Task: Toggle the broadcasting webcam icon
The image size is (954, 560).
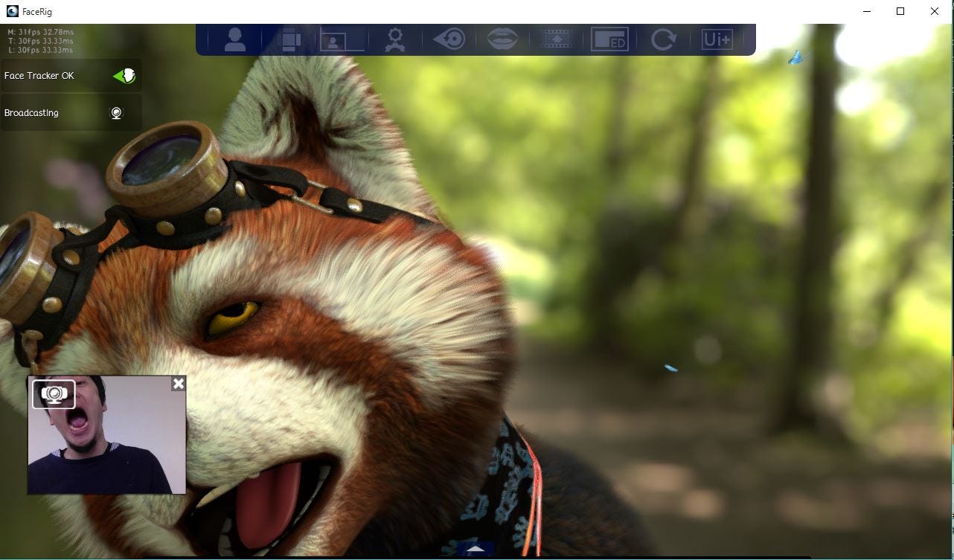Action: tap(116, 113)
